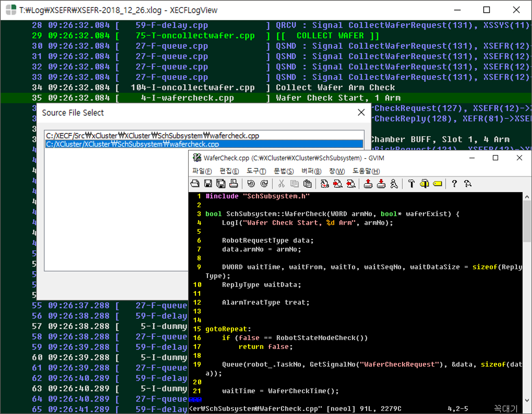Save the current file via GVIM toolbar
532x414 pixels.
tap(208, 184)
